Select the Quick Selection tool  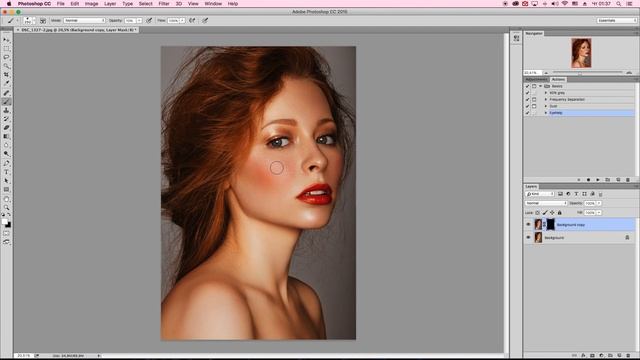[x=6, y=66]
